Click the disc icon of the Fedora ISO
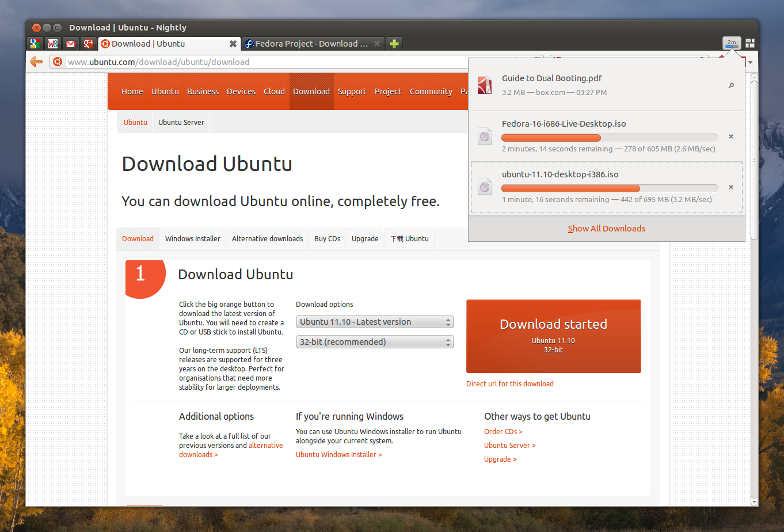The height and width of the screenshot is (532, 784). (485, 136)
